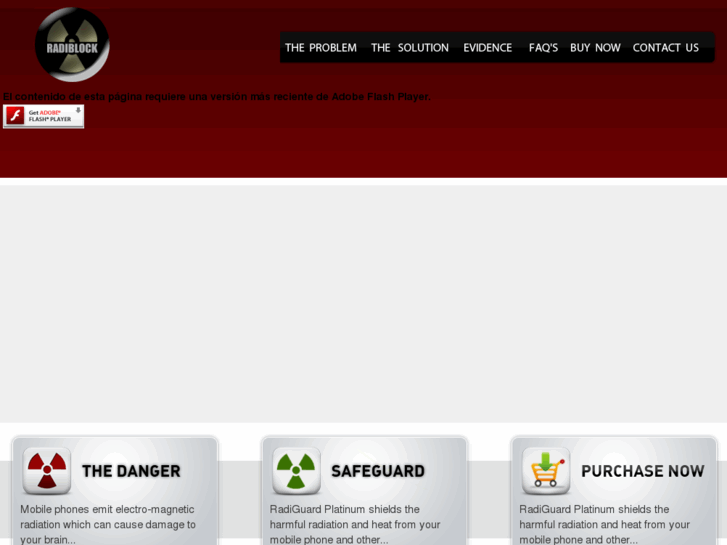727x545 pixels.
Task: Click the green radiation Safeguard icon
Action: pos(296,470)
